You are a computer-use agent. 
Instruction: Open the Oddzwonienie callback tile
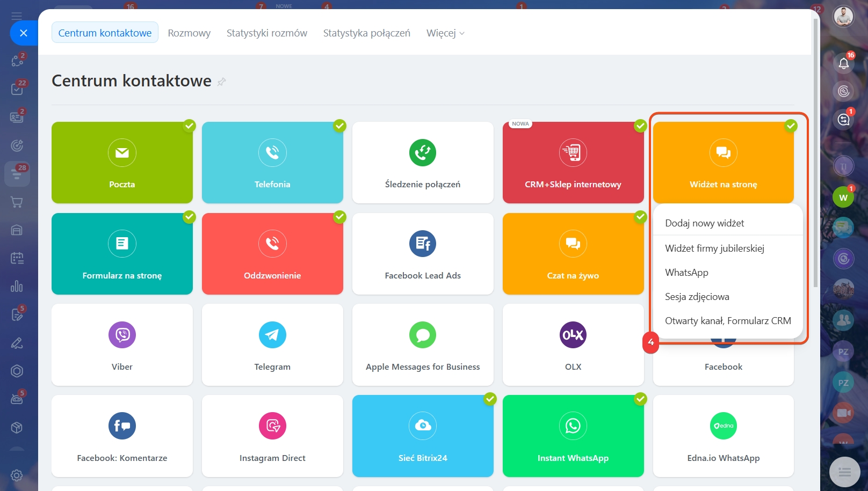272,254
